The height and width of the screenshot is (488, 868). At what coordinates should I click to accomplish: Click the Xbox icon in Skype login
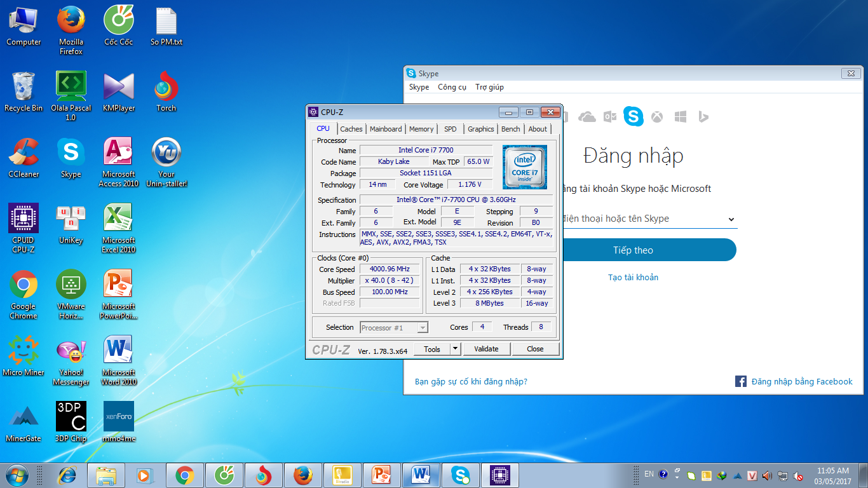[x=658, y=117]
